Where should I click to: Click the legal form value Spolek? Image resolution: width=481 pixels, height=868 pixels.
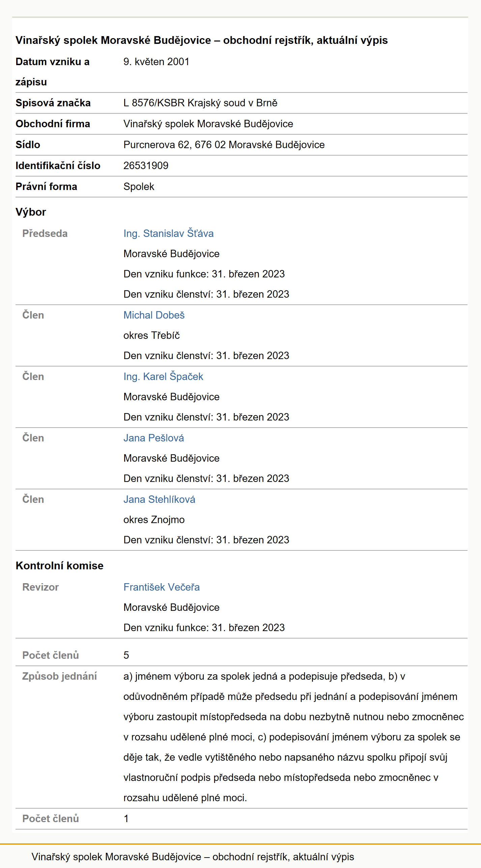(x=139, y=187)
